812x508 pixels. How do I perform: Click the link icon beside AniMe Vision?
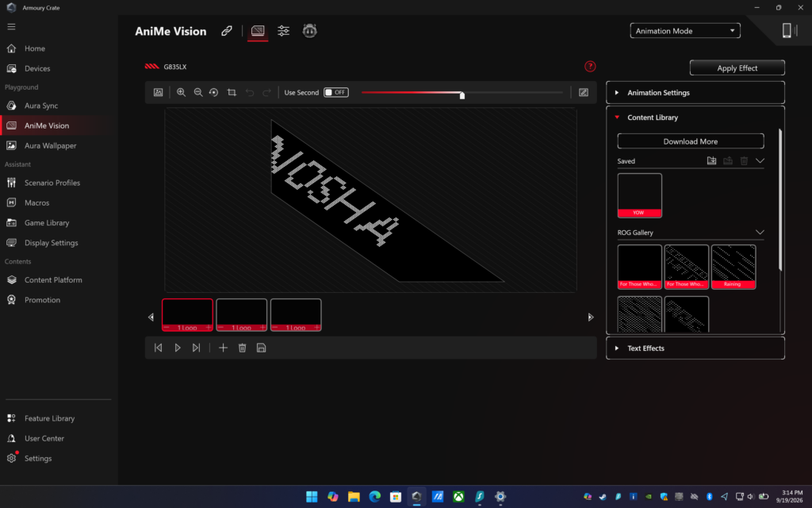(226, 31)
